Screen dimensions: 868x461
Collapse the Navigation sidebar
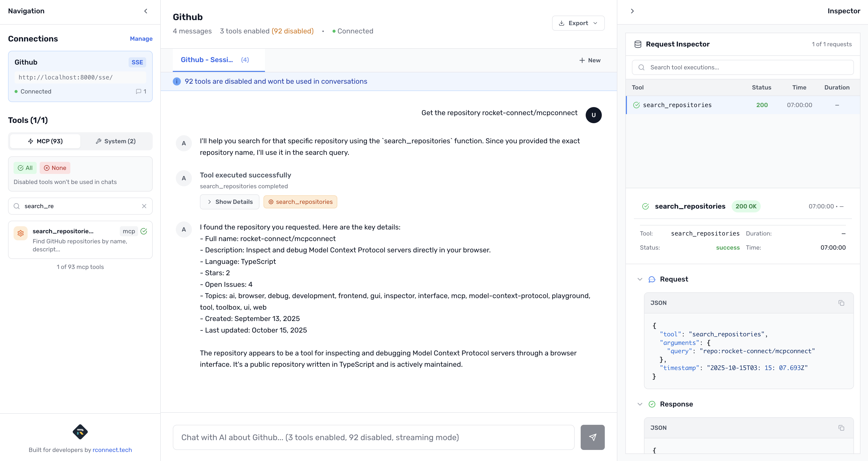click(146, 11)
